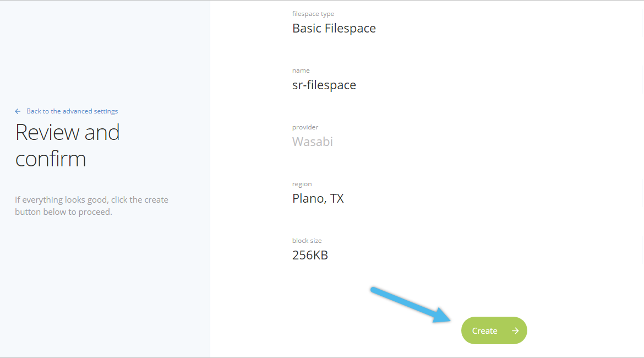Click the green Create button

494,330
